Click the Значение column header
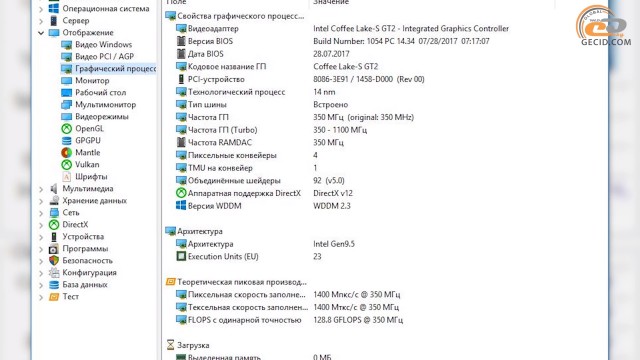Image resolution: width=640 pixels, height=360 pixels. 331,2
